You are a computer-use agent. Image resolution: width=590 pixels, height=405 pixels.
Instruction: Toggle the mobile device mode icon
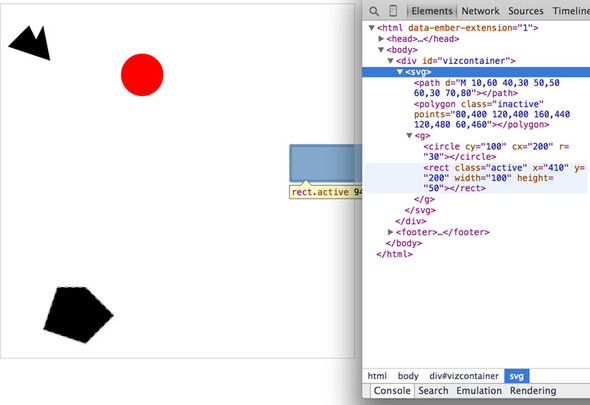point(393,11)
